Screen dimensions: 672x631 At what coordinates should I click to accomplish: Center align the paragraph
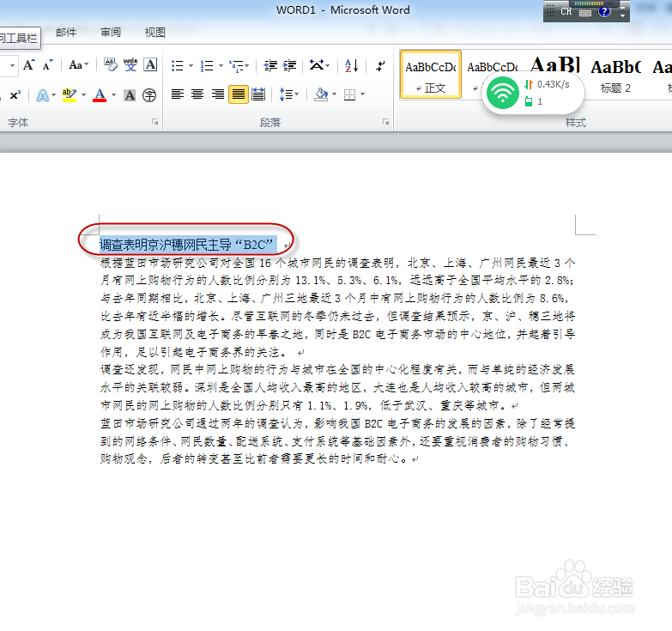pyautogui.click(x=197, y=94)
